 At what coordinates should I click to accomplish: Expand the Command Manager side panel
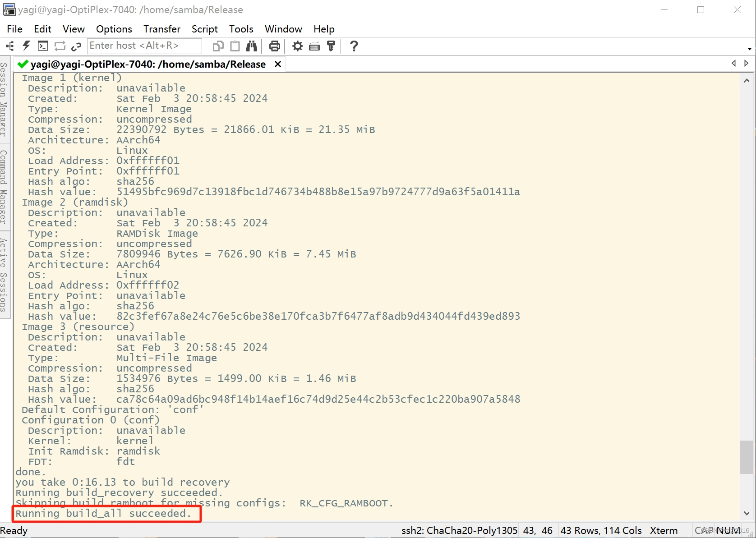(x=4, y=187)
